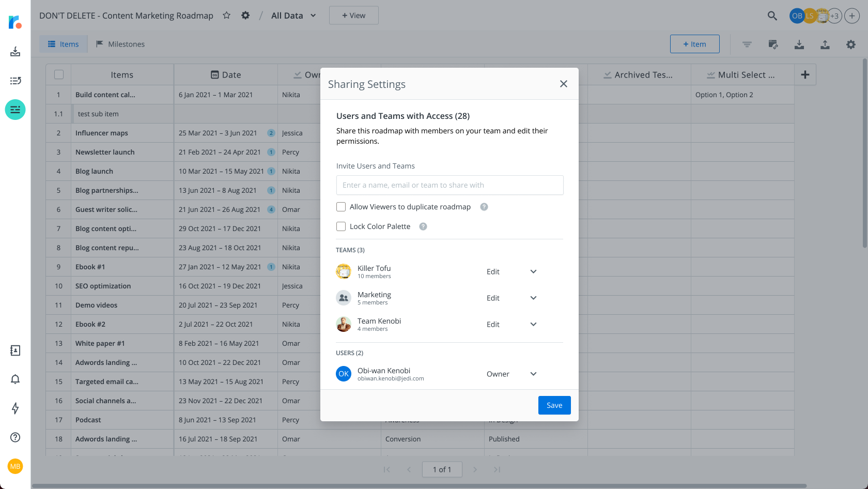This screenshot has height=489, width=868.
Task: Toggle the select-all checkbox in the table header
Action: pos(58,74)
